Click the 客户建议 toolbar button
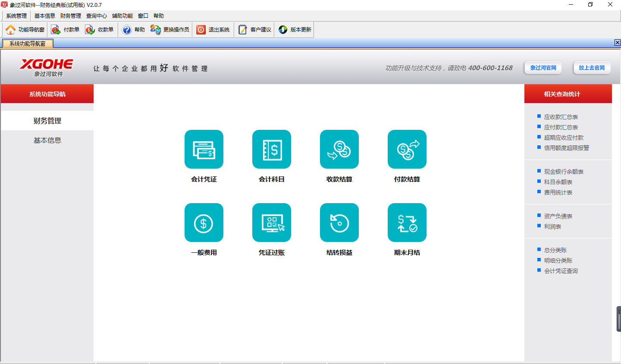Image resolution: width=621 pixels, height=364 pixels. point(255,30)
